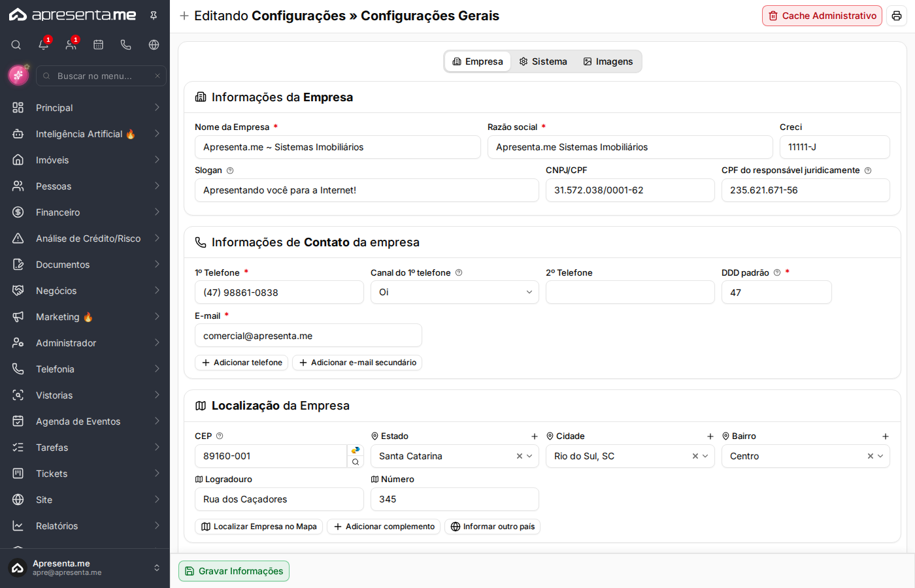
Task: Expand the Financeiro menu
Action: 85,212
